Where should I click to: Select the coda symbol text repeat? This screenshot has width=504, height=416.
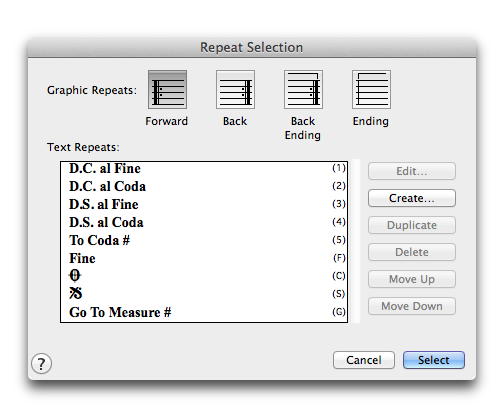204,276
